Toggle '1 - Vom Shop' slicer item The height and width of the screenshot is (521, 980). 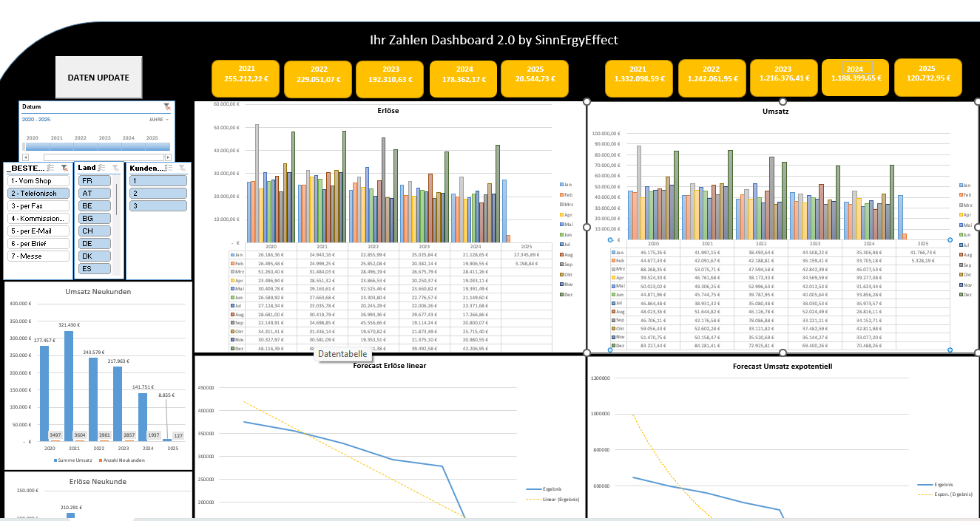coord(38,181)
